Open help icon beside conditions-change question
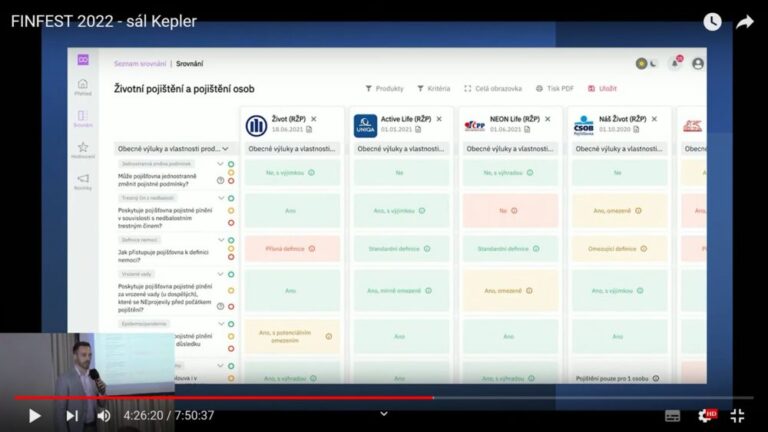Image resolution: width=768 pixels, height=432 pixels. click(220, 181)
